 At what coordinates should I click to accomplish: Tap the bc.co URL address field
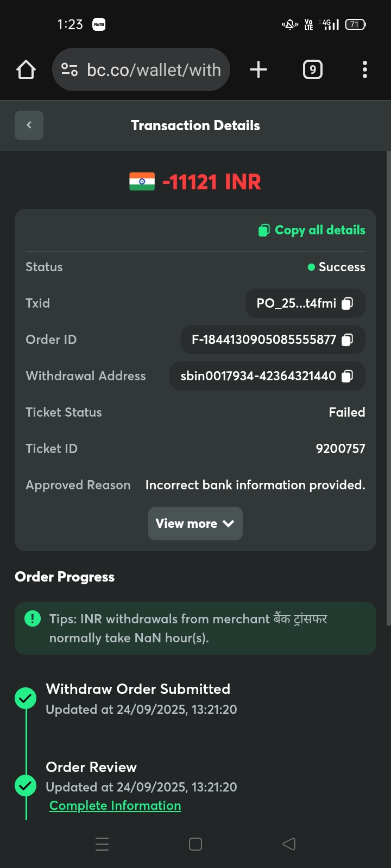(x=154, y=70)
